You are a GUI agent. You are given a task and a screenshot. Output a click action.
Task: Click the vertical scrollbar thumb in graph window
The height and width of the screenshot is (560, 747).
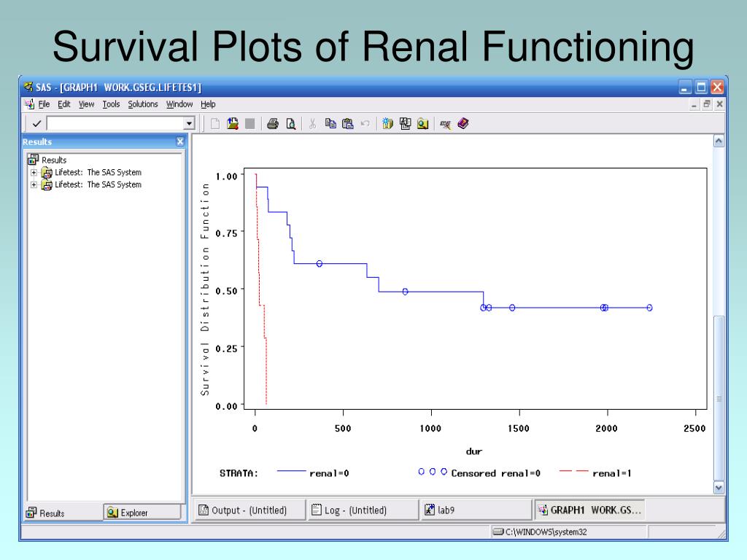(x=719, y=399)
